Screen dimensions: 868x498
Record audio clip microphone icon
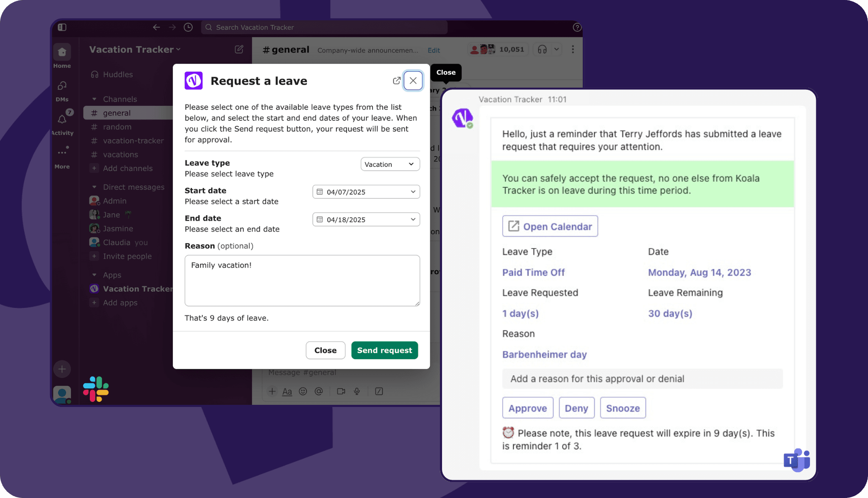(357, 391)
